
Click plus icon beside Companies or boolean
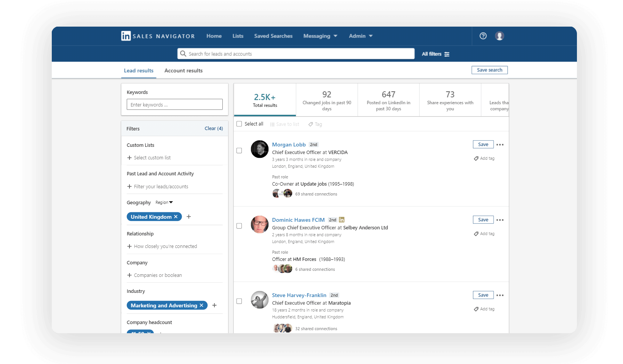coord(129,275)
